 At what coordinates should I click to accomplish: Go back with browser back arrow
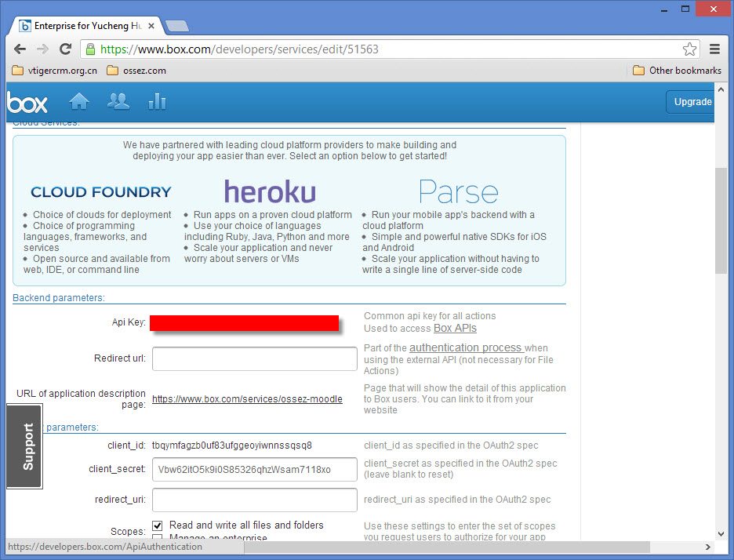click(x=20, y=49)
